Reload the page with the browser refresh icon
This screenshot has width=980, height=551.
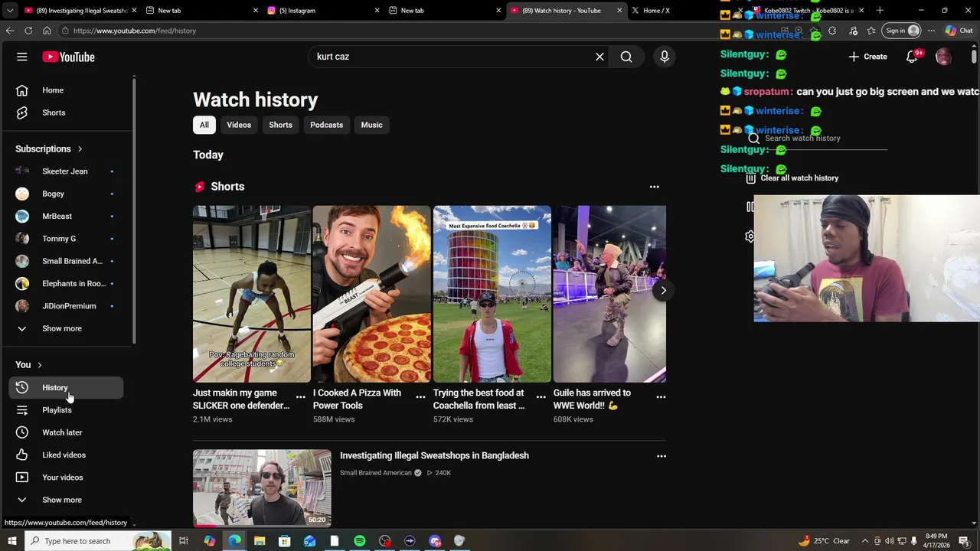(x=28, y=31)
